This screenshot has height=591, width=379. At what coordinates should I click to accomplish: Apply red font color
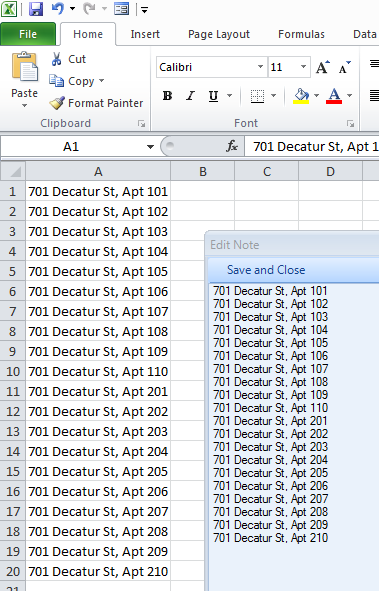pos(334,96)
